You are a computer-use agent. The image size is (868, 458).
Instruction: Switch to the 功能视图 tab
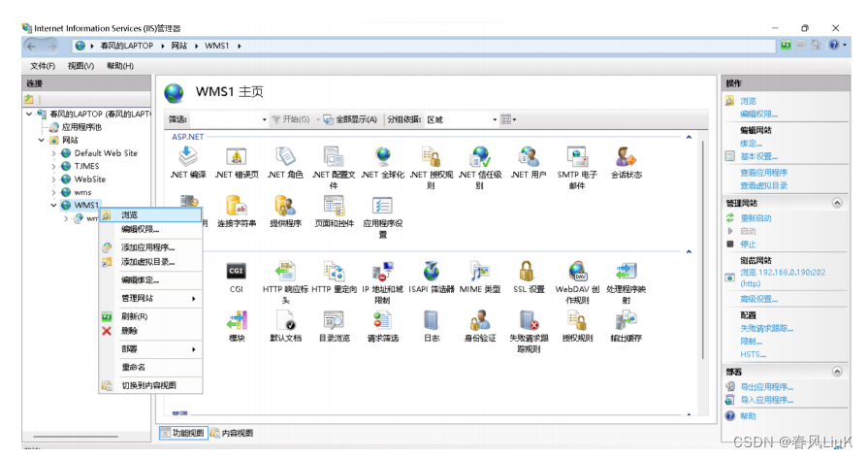point(183,433)
